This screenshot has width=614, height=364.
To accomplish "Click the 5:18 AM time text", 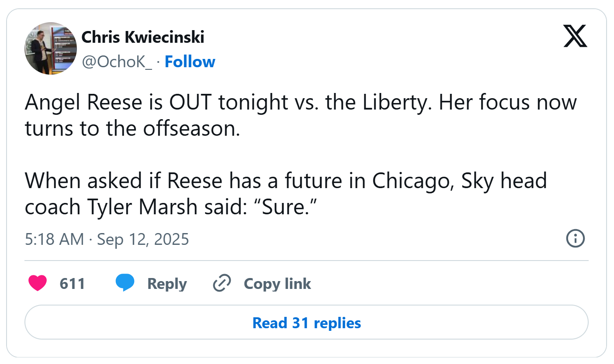I will click(x=54, y=239).
